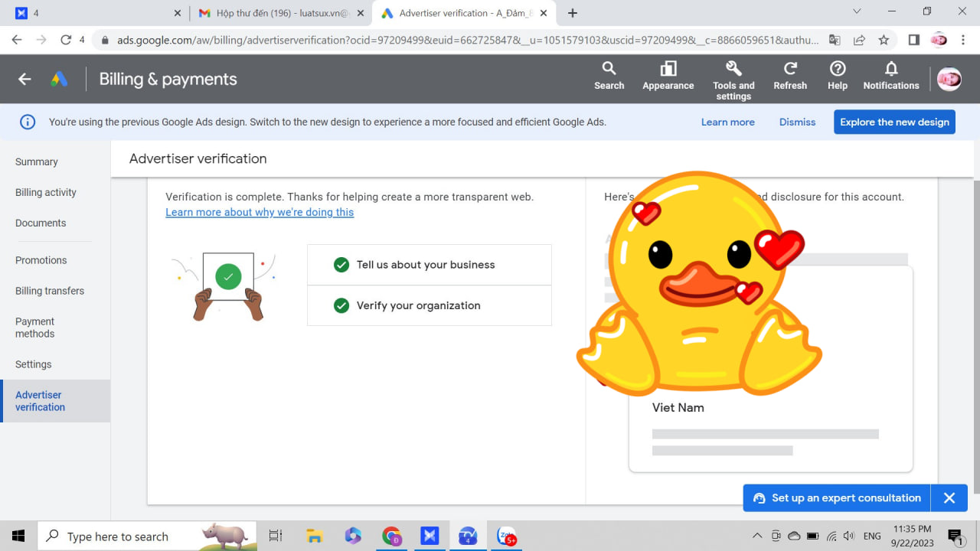This screenshot has height=551, width=980.
Task: Click the Google Ads logo
Action: 59,79
